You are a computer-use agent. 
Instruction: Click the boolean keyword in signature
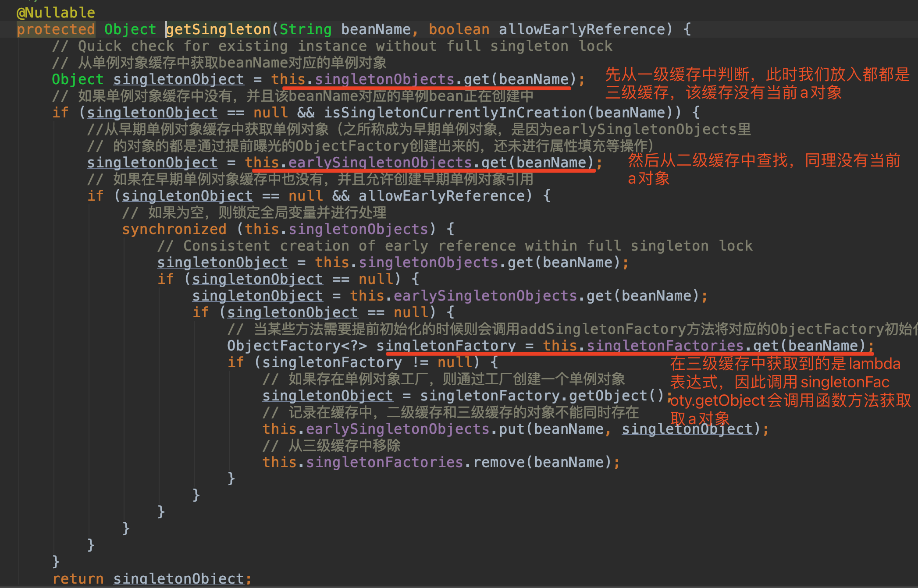pos(459,29)
